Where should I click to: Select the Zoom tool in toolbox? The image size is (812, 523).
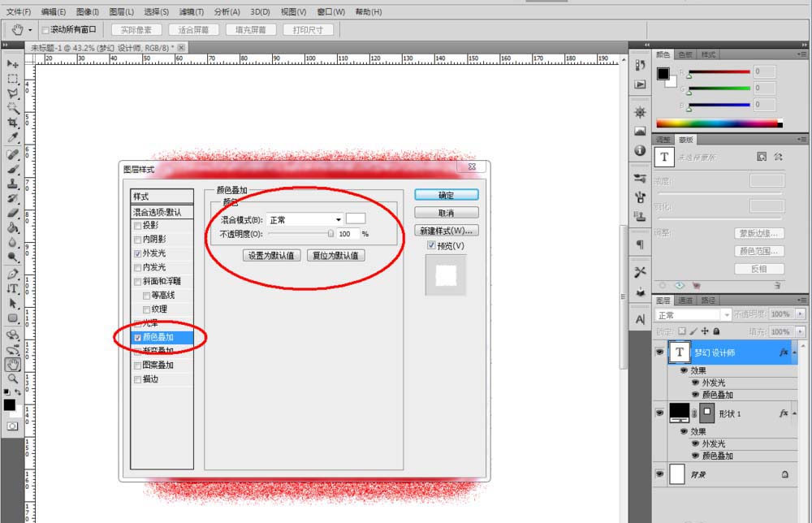point(12,379)
